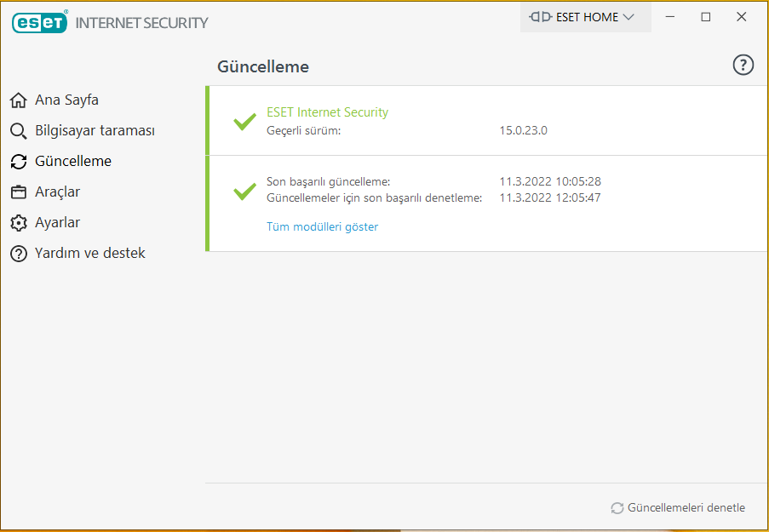The image size is (769, 532).
Task: Expand the ESET HOME dropdown
Action: pos(585,17)
